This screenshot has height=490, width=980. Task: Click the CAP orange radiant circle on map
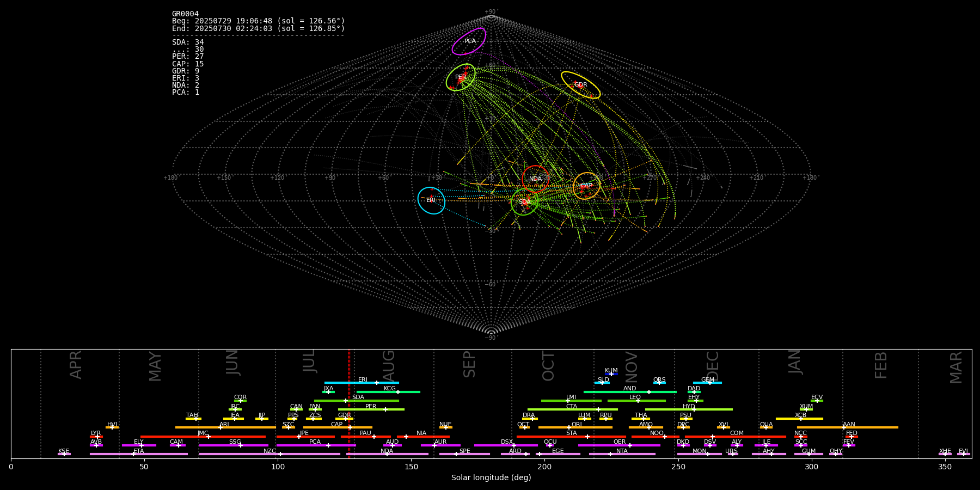click(586, 186)
